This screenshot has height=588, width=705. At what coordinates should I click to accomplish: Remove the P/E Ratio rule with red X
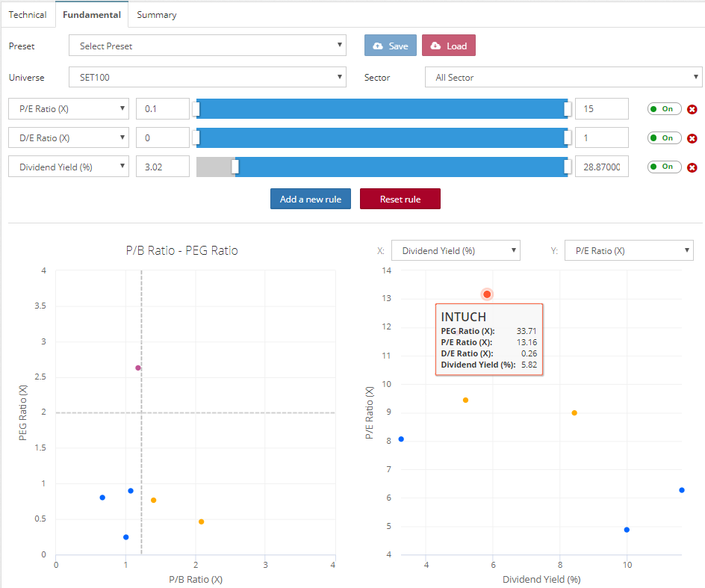pyautogui.click(x=692, y=109)
